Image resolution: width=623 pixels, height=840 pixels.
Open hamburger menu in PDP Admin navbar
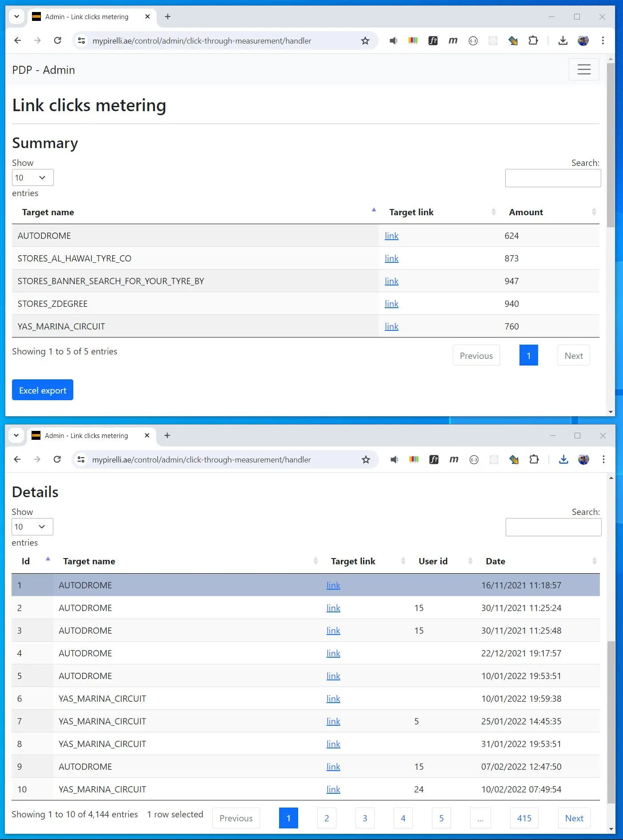click(583, 69)
